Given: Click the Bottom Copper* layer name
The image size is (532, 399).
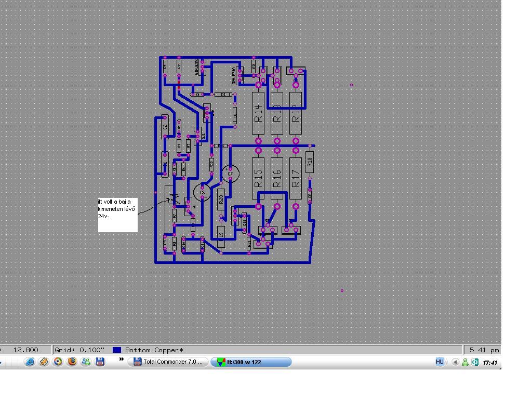Looking at the screenshot, I should tap(154, 350).
